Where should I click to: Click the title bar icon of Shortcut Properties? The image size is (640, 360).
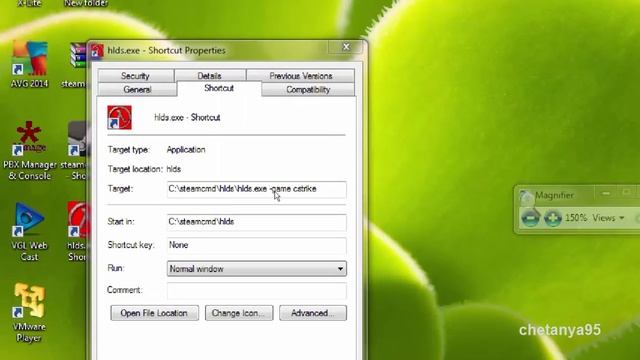click(97, 51)
